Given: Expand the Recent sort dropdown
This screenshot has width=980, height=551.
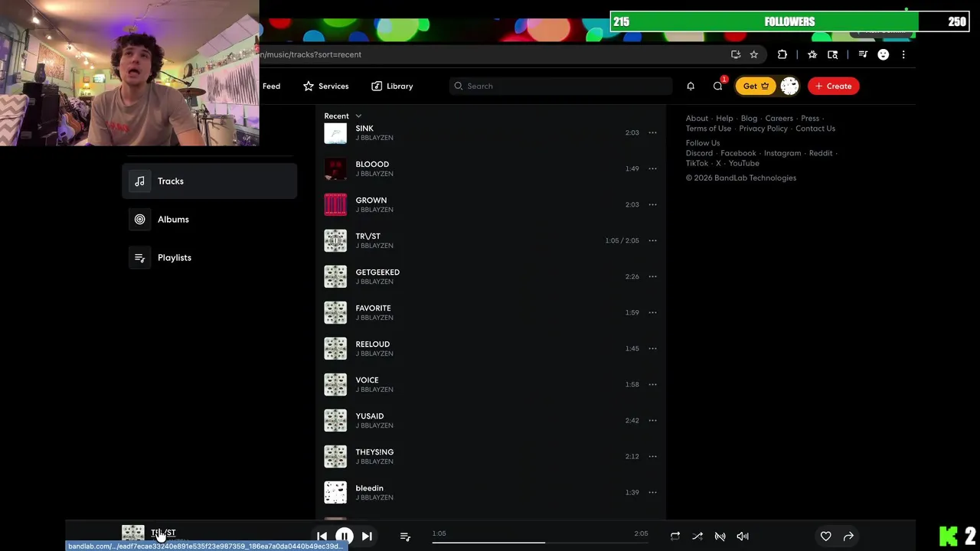Looking at the screenshot, I should [x=342, y=116].
